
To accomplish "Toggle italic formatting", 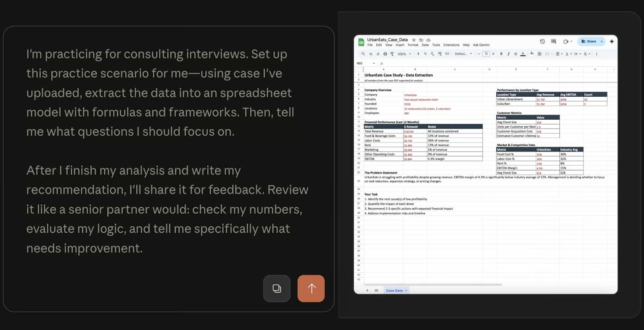I will pos(508,54).
